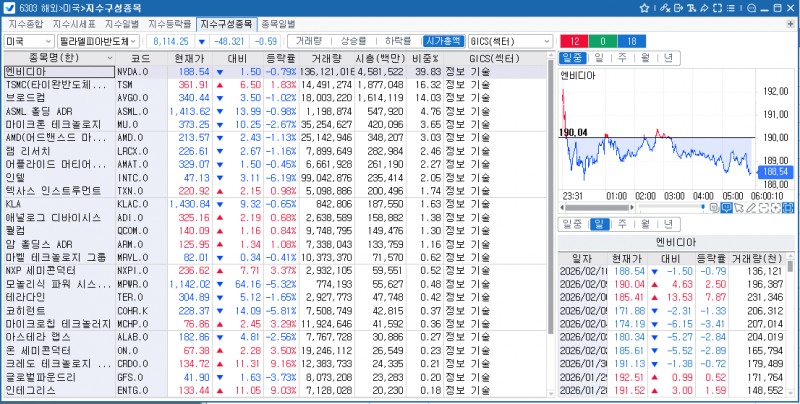This screenshot has width=800, height=404.
Task: Click up arrow of main table scrollbar
Action: coord(550,55)
